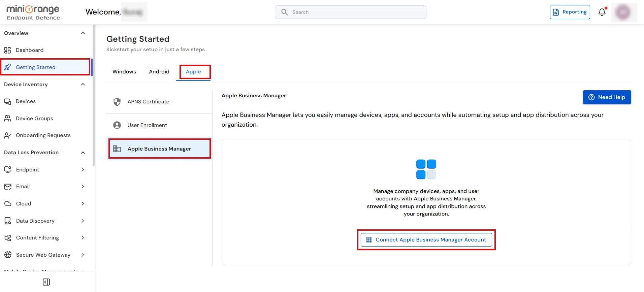
Task: Focus the Search field
Action: (x=351, y=12)
